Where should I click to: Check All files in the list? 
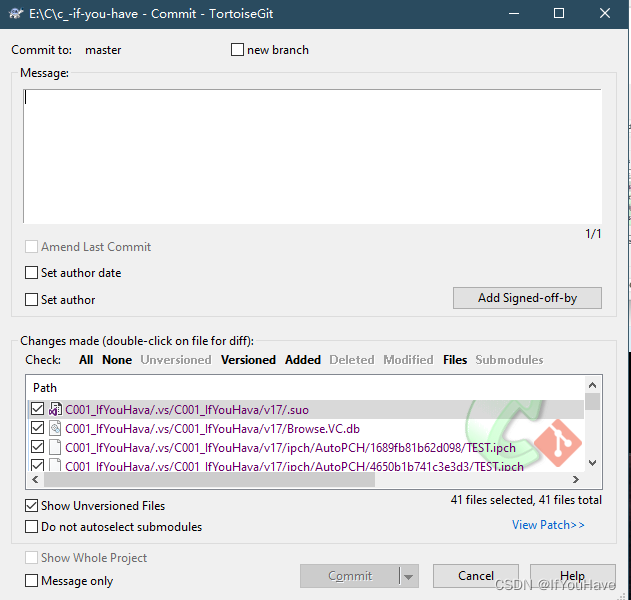click(x=86, y=359)
